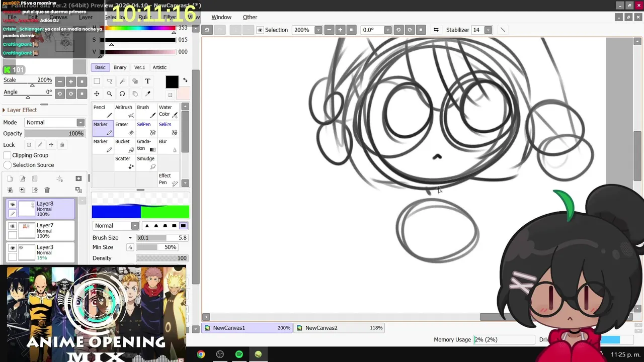Image resolution: width=644 pixels, height=362 pixels.
Task: Select the Move tool
Action: coord(97,94)
